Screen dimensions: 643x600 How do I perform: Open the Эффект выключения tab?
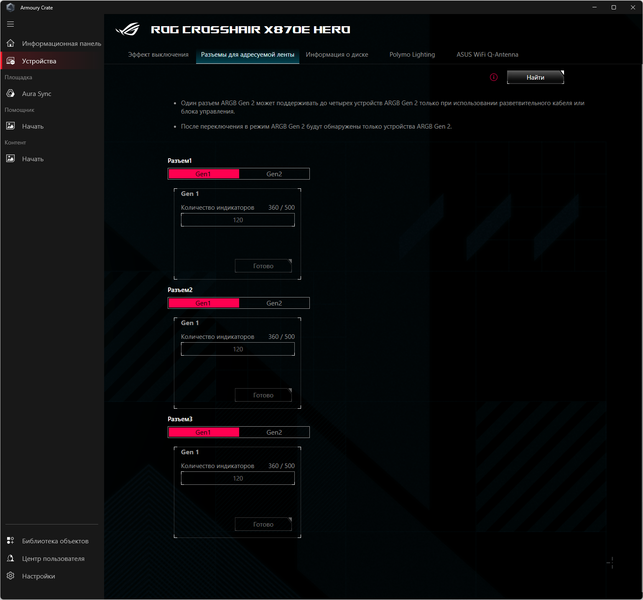click(x=158, y=55)
